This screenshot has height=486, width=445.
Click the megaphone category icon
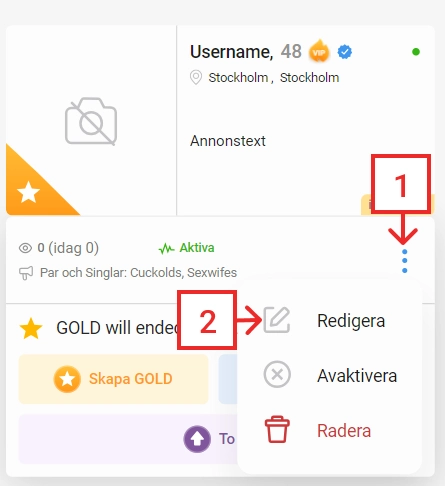tap(26, 273)
